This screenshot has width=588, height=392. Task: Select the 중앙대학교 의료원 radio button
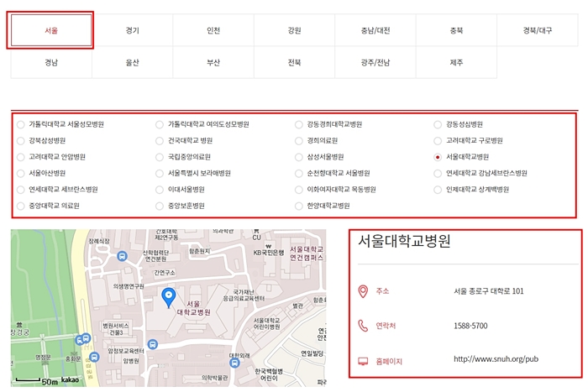21,206
